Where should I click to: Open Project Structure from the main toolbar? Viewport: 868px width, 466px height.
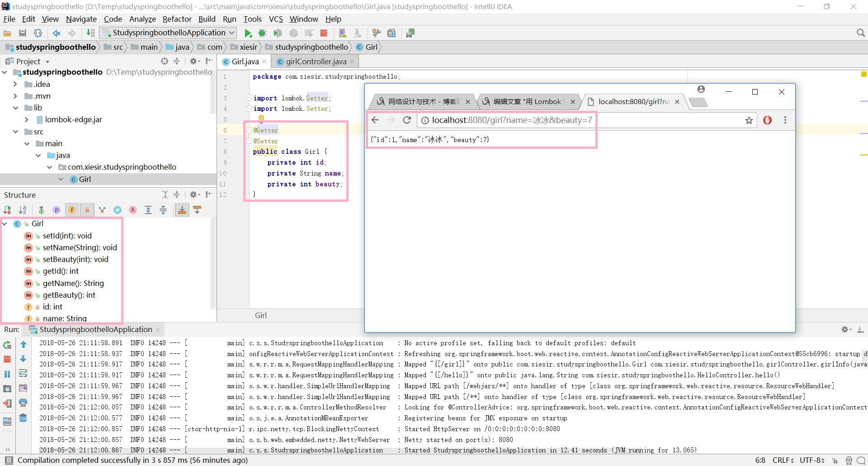tap(392, 33)
